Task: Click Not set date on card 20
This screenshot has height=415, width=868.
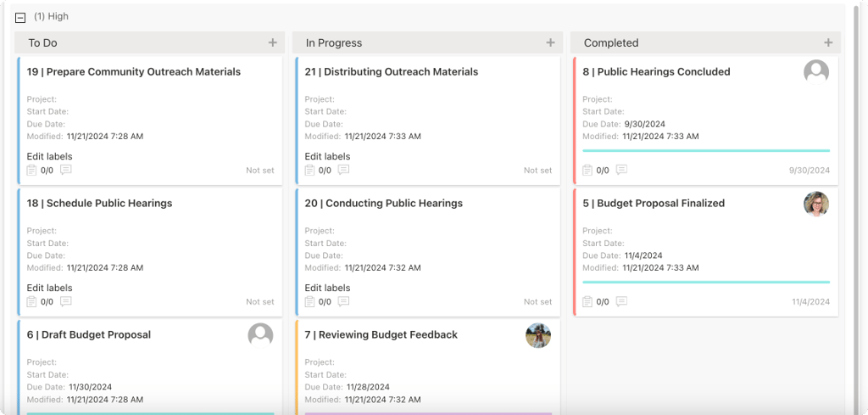Action: click(538, 301)
